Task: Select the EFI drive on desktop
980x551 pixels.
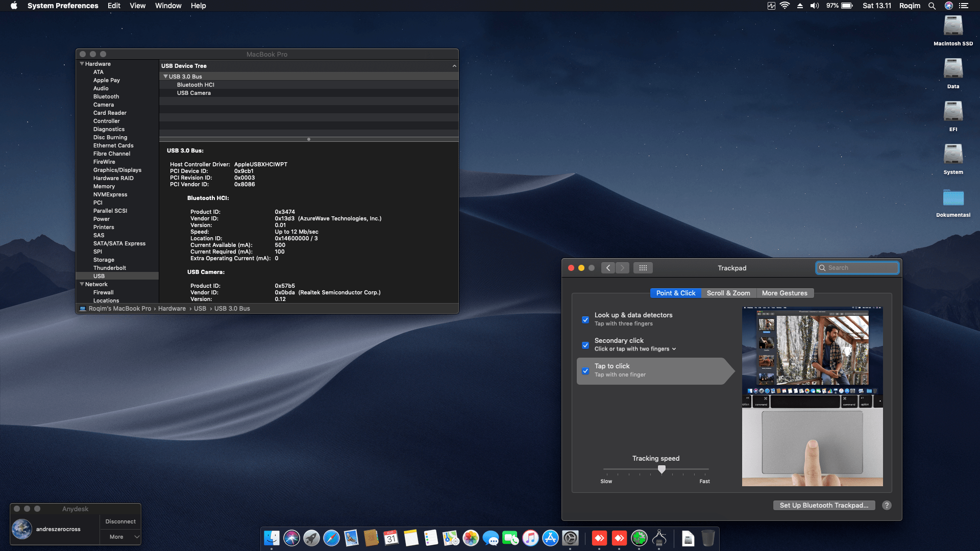Action: pyautogui.click(x=953, y=116)
